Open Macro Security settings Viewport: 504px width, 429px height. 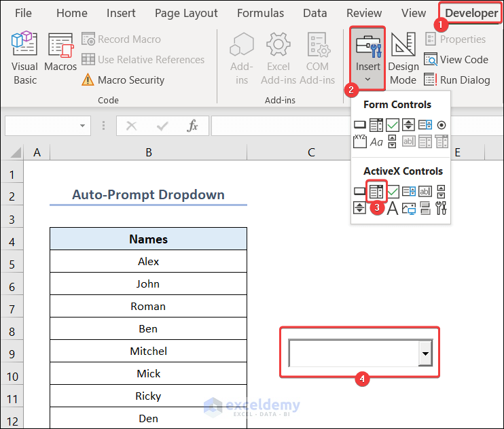[123, 80]
